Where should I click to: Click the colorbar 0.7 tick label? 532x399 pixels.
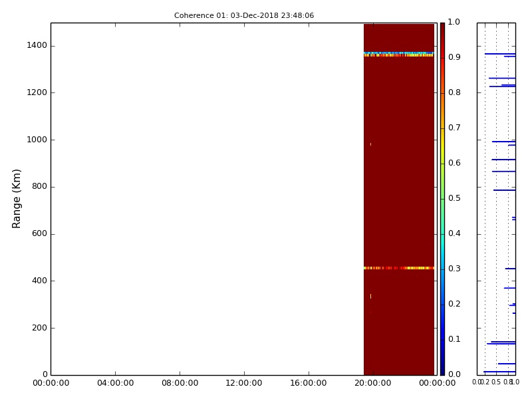pos(454,128)
